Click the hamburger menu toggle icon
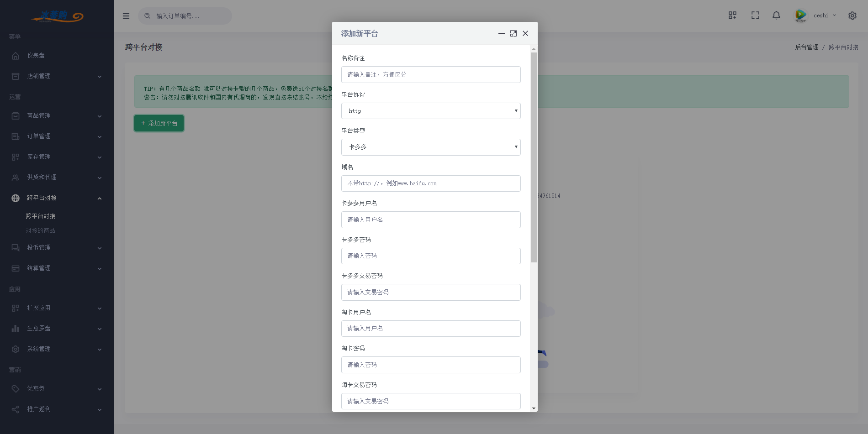This screenshot has width=868, height=434. pos(126,16)
